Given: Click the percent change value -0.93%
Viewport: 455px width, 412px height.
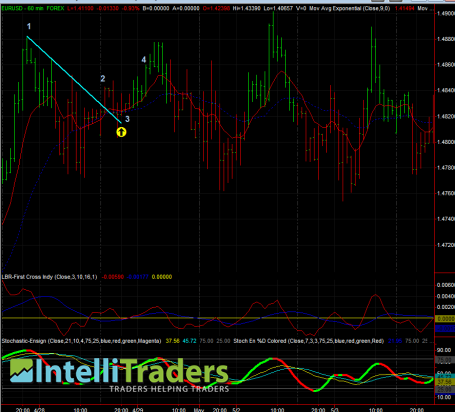Looking at the screenshot, I should click(131, 8).
